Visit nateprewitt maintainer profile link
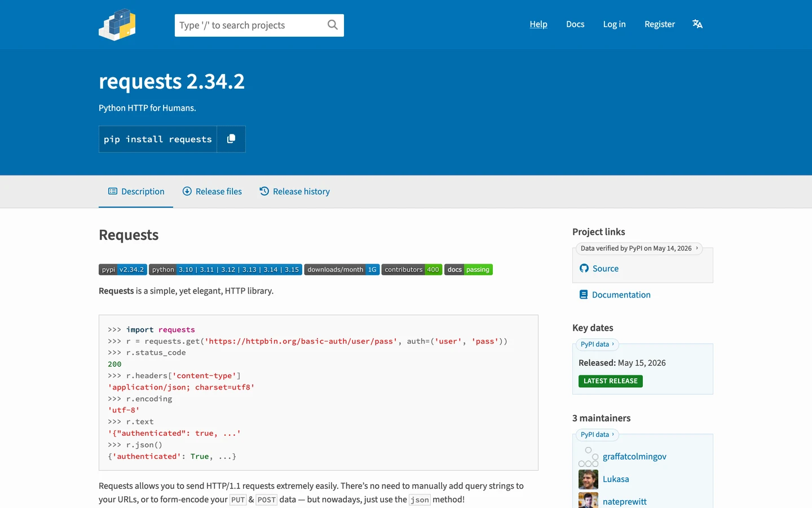The height and width of the screenshot is (508, 812). tap(625, 502)
